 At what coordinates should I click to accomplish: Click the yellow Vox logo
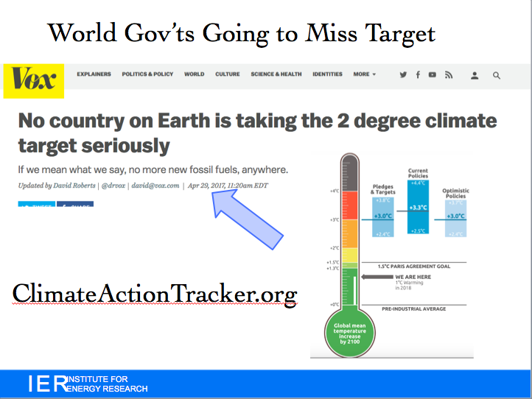[x=34, y=80]
